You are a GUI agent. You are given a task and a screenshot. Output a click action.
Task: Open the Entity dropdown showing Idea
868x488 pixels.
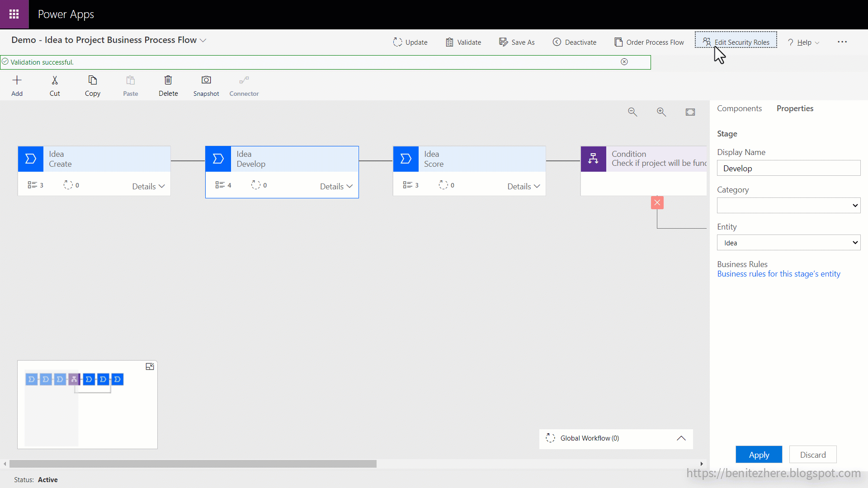pos(788,243)
